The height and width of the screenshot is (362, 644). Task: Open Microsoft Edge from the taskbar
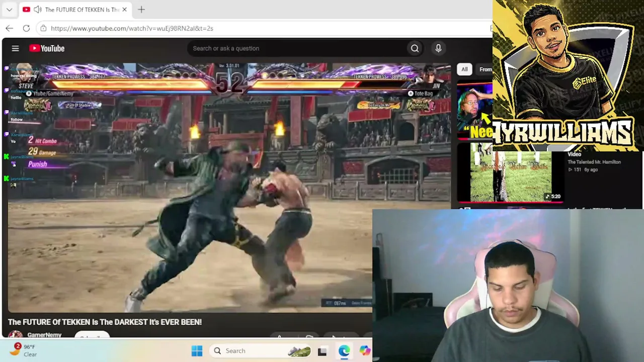(344, 351)
